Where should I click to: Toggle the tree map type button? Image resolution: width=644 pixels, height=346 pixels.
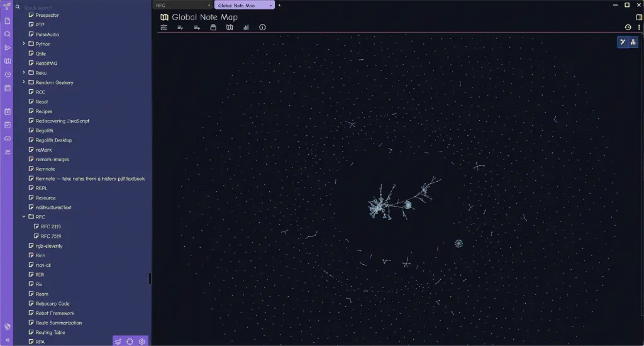633,42
